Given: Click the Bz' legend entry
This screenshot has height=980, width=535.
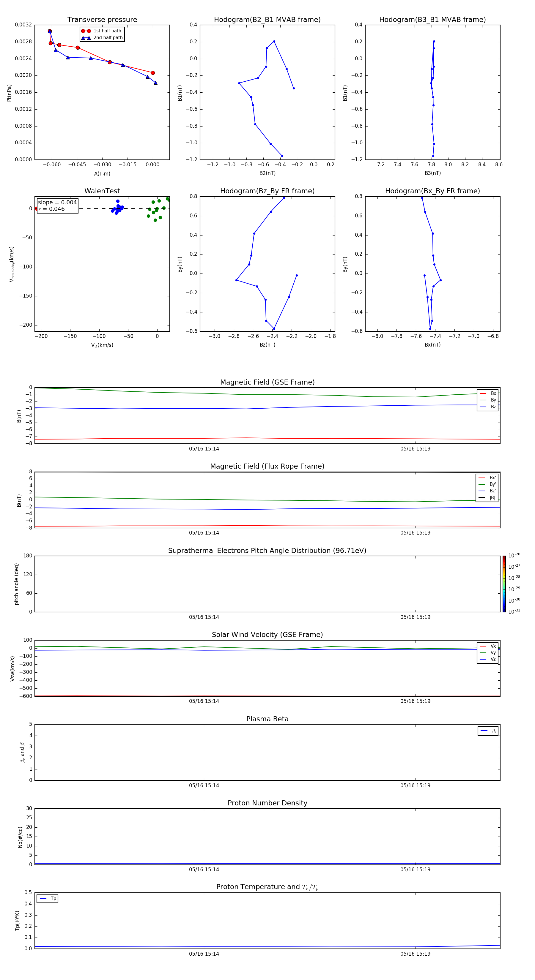Looking at the screenshot, I should pyautogui.click(x=487, y=491).
